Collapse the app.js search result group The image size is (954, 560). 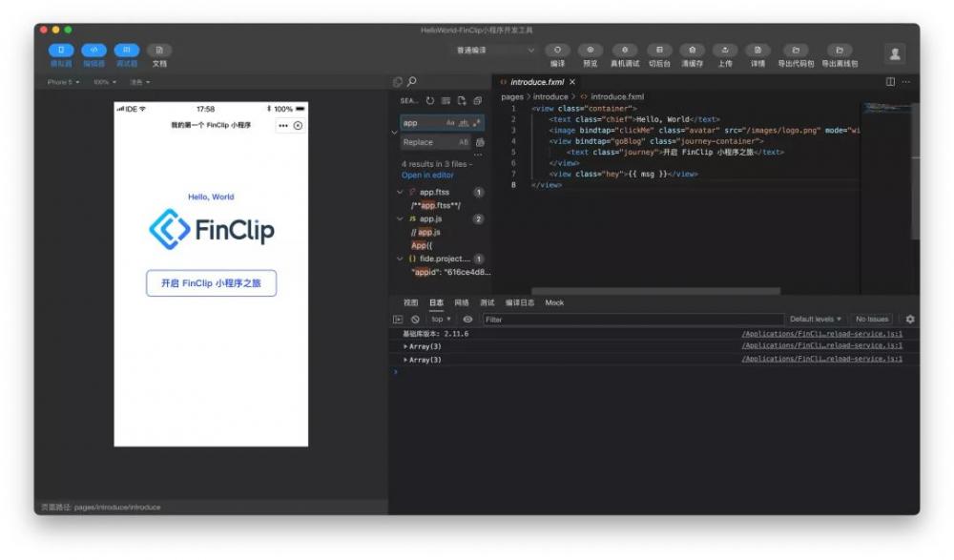point(400,219)
